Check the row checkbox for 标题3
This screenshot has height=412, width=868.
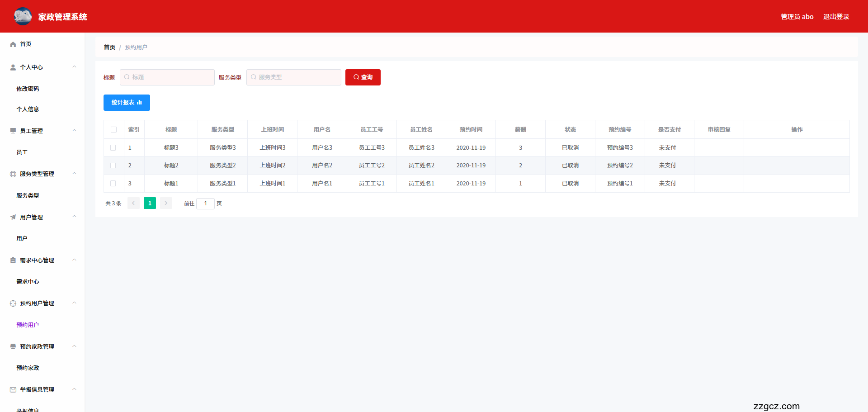pos(113,148)
